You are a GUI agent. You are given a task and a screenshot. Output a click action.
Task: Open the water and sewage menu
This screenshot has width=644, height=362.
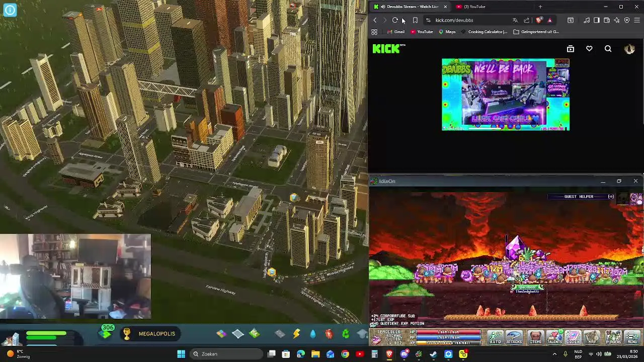[x=312, y=333]
